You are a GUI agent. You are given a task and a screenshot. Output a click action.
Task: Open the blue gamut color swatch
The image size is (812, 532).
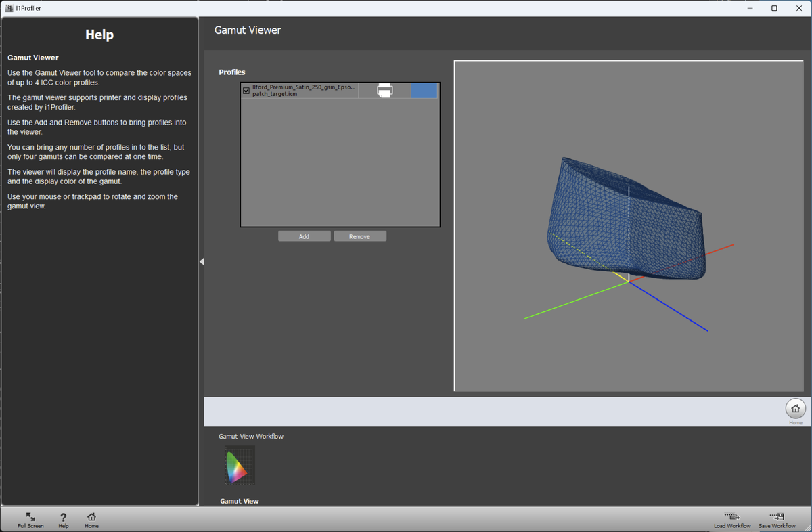(424, 91)
